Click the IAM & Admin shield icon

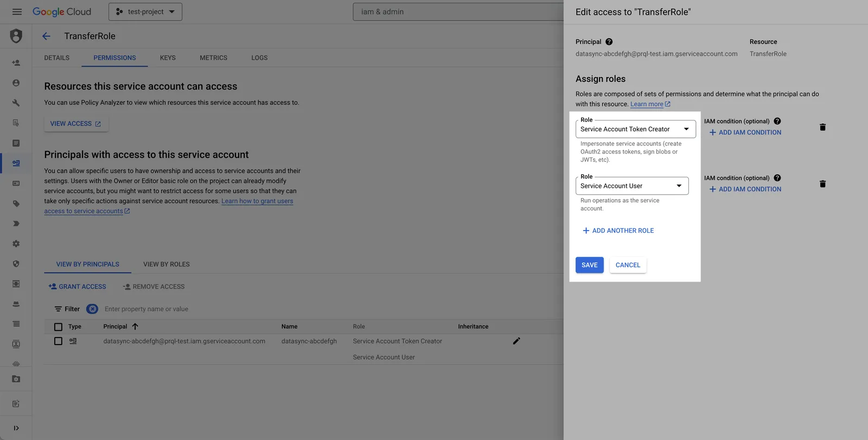pyautogui.click(x=16, y=36)
